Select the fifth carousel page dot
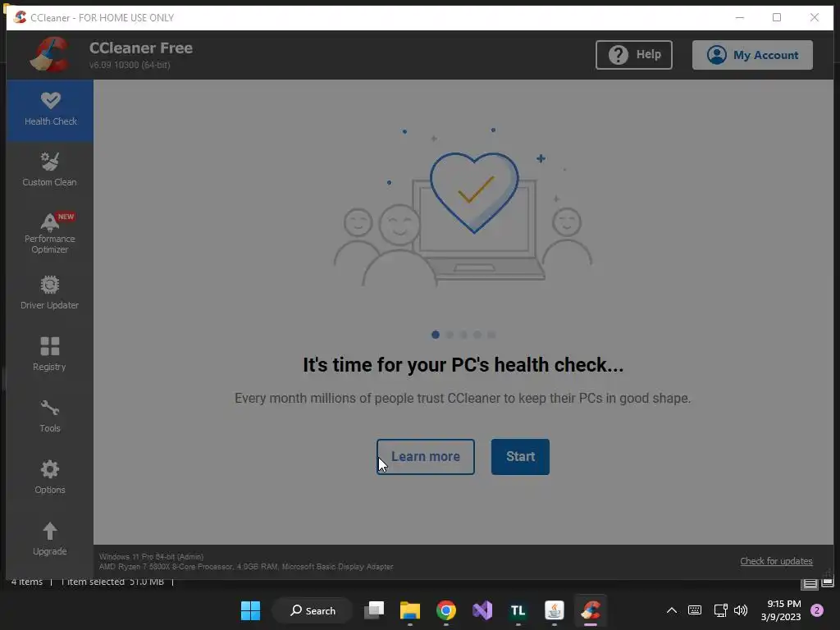 tap(491, 335)
